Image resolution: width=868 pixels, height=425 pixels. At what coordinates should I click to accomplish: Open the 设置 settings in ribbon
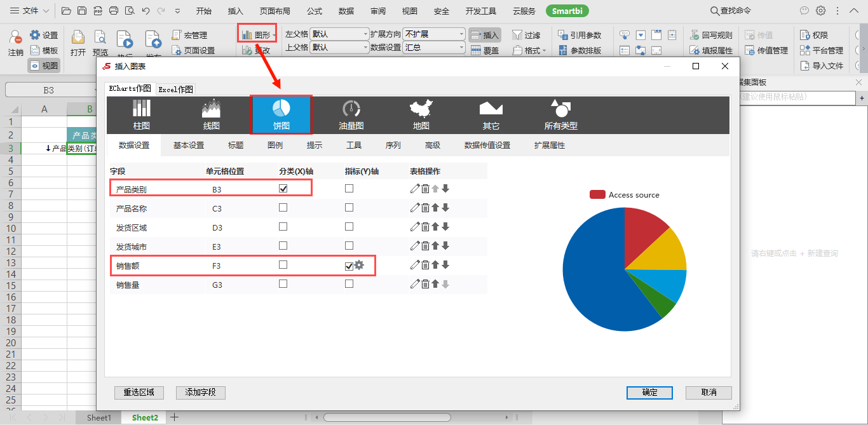click(43, 35)
